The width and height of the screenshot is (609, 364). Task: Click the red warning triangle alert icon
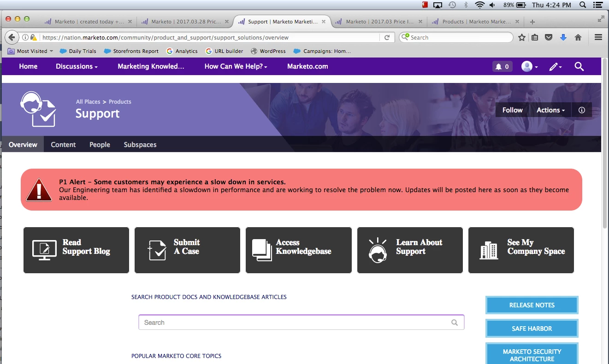click(x=39, y=190)
